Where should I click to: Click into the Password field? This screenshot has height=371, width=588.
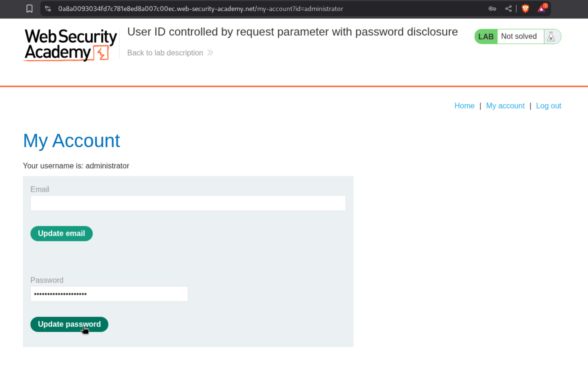(109, 294)
